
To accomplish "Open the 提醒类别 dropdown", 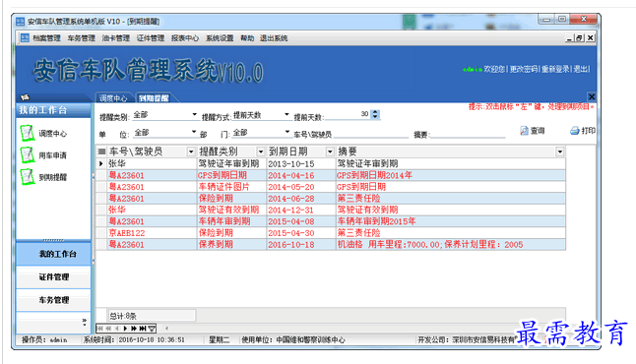I will point(194,115).
